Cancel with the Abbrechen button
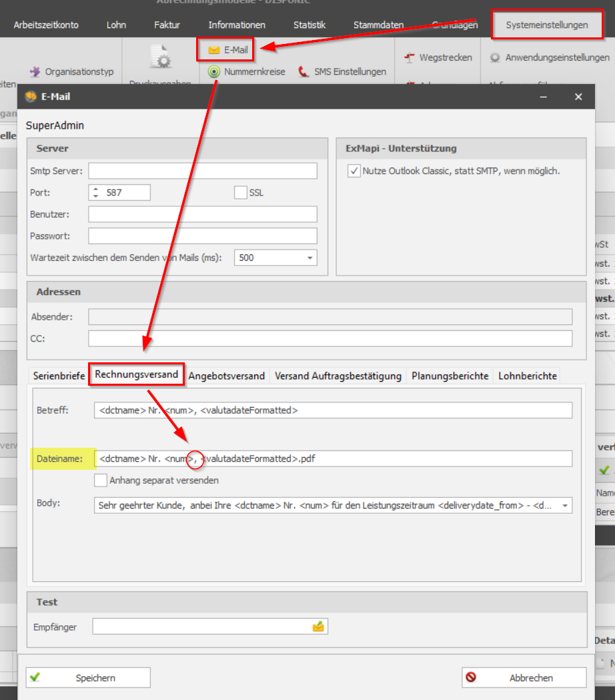Image resolution: width=615 pixels, height=700 pixels. point(524,678)
